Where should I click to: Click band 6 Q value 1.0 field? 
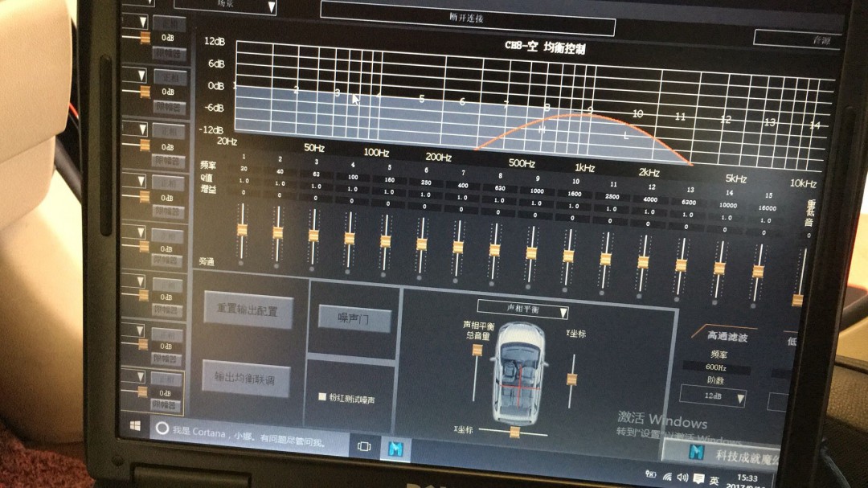pyautogui.click(x=425, y=195)
